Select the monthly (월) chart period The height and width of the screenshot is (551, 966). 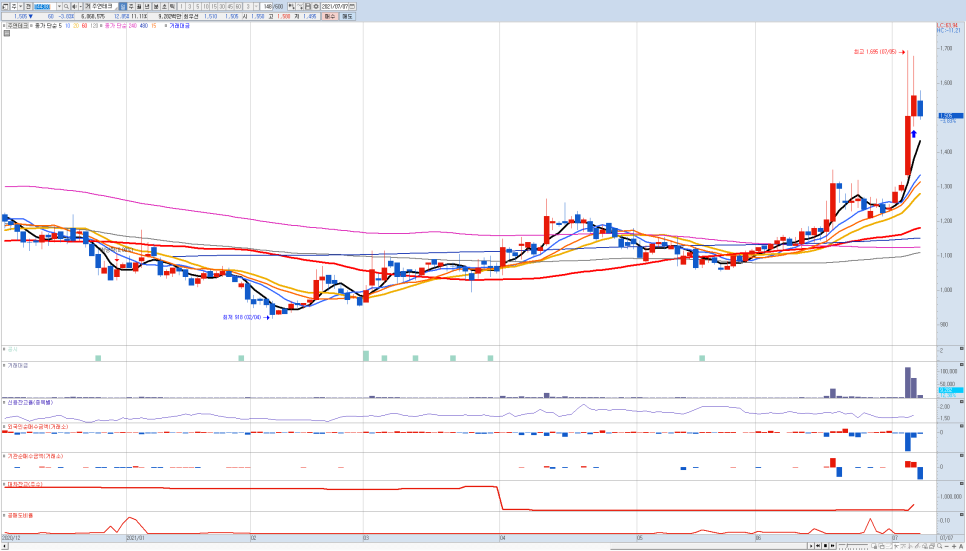pos(139,6)
